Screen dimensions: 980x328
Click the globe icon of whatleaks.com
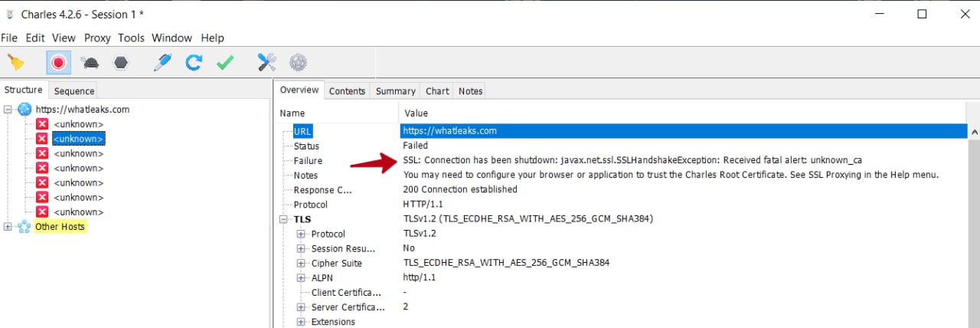pos(24,110)
